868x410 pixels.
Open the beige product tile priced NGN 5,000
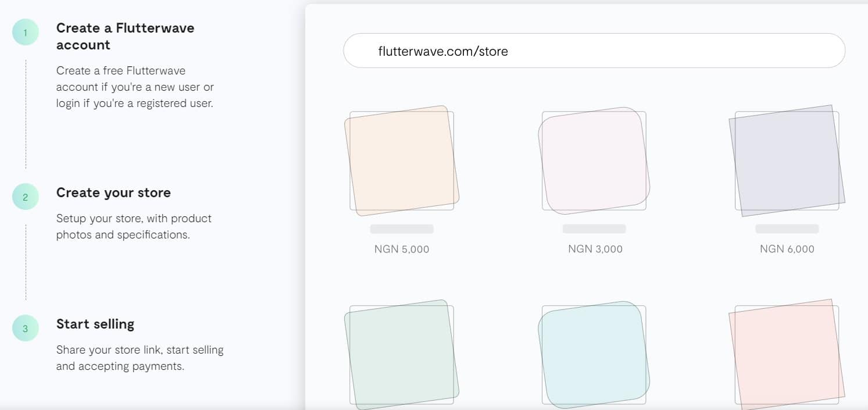[402, 161]
